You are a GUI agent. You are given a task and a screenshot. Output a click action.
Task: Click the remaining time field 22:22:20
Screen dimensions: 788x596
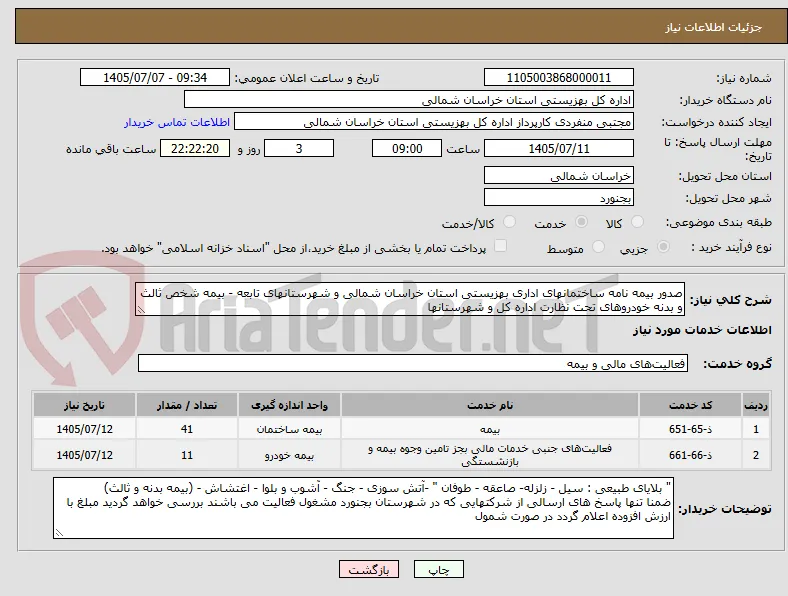(195, 148)
